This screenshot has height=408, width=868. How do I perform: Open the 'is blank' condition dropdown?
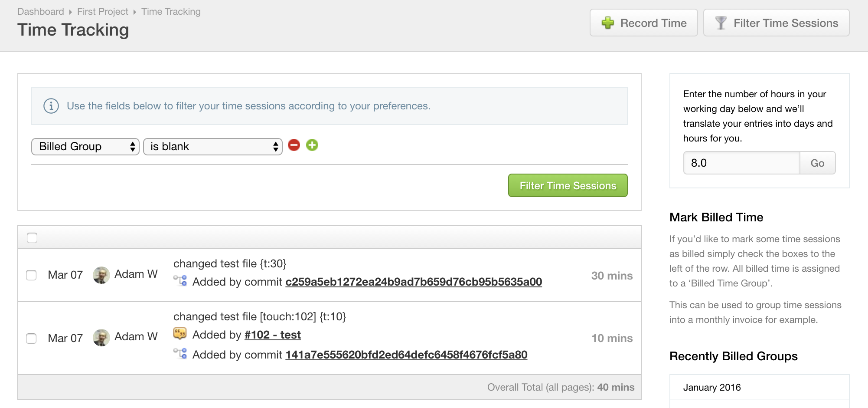pyautogui.click(x=213, y=147)
